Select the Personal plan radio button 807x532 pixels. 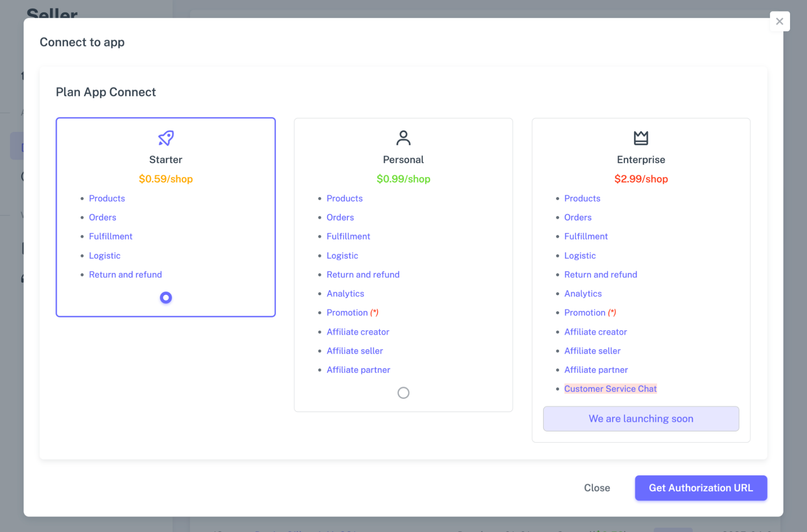point(403,392)
